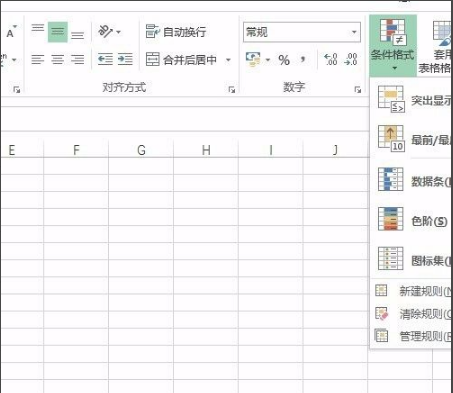Click 合并后居中 merge and center
This screenshot has height=393, width=453.
182,59
